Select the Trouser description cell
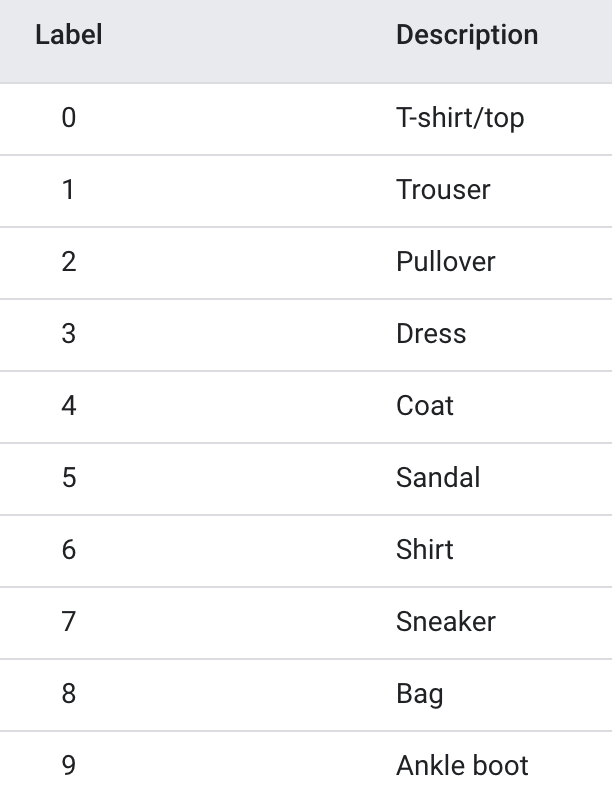 coord(443,190)
